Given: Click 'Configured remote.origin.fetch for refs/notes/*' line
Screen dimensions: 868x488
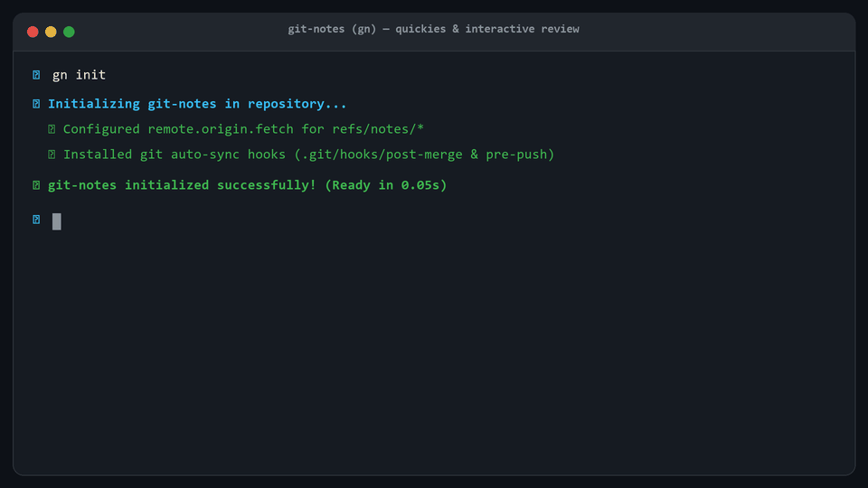Looking at the screenshot, I should (243, 129).
